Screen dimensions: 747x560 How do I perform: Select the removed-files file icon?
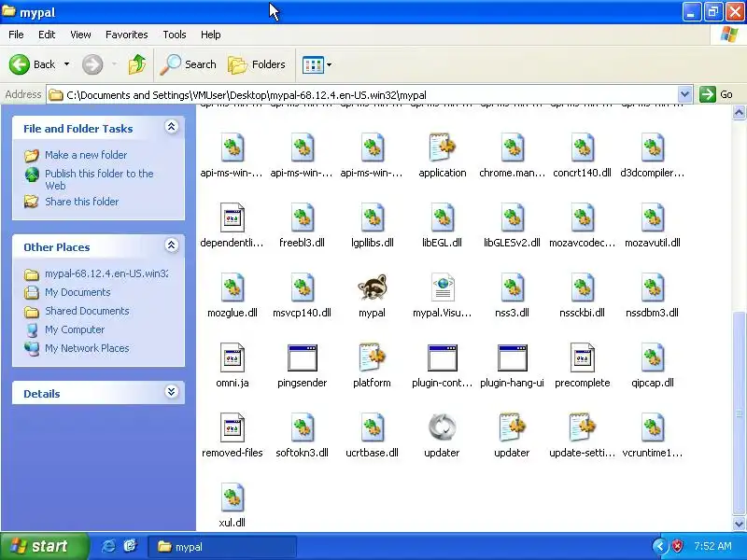pyautogui.click(x=232, y=427)
